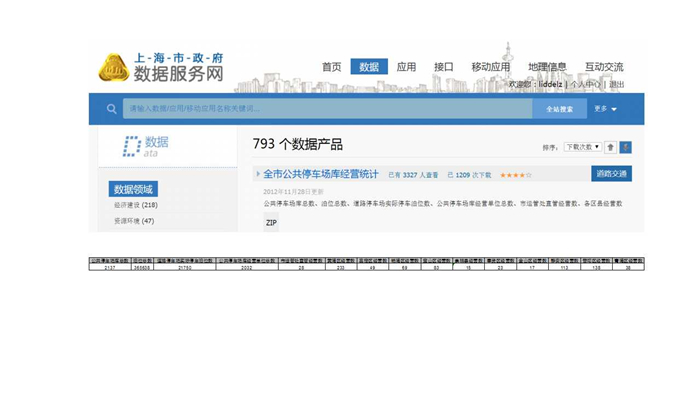Viewport: 700px width, 393px height.
Task: Expand the triangle beside 全市公共停车场库经营统计
Action: [258, 174]
